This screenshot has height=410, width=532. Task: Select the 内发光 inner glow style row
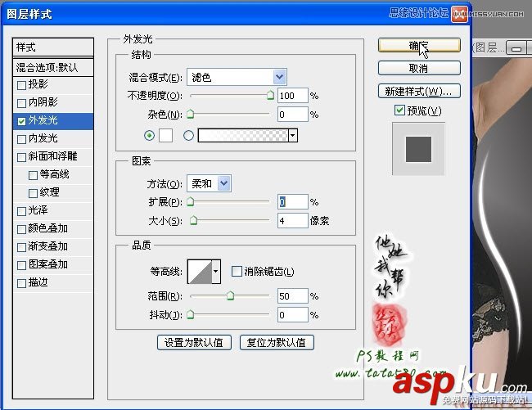[x=53, y=138]
